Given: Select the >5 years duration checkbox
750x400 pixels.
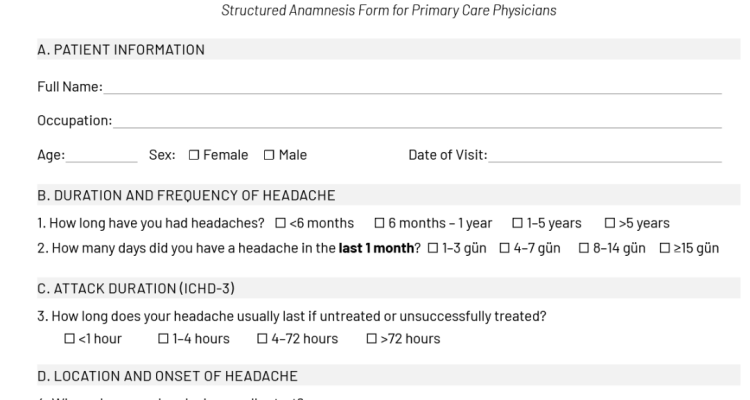Looking at the screenshot, I should pyautogui.click(x=610, y=223).
